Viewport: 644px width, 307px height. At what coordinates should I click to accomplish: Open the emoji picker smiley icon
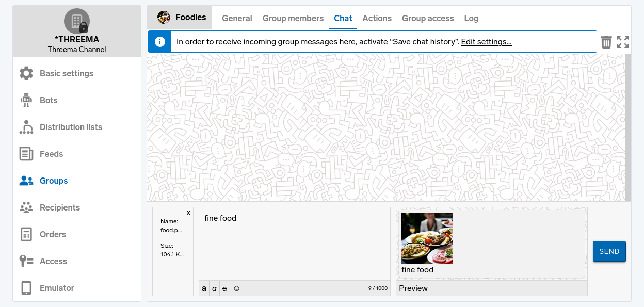(x=237, y=288)
